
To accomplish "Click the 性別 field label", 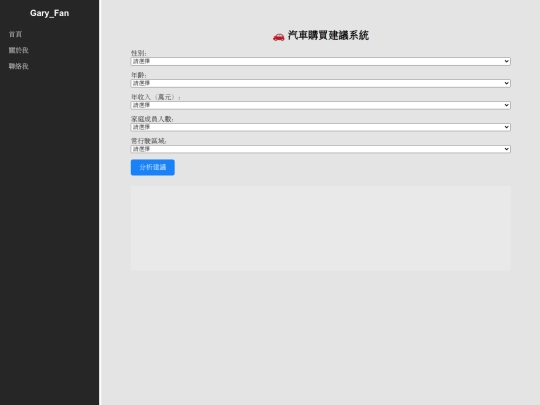I will pyautogui.click(x=138, y=53).
